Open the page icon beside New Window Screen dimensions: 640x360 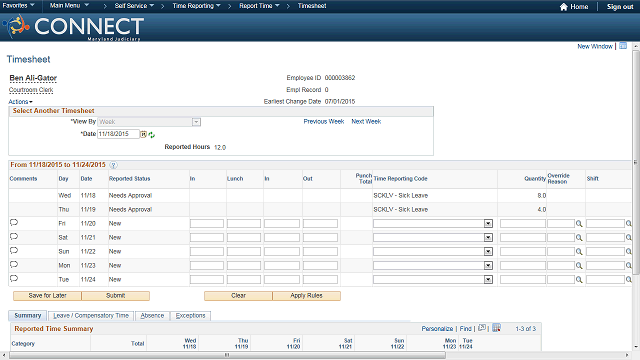623,46
